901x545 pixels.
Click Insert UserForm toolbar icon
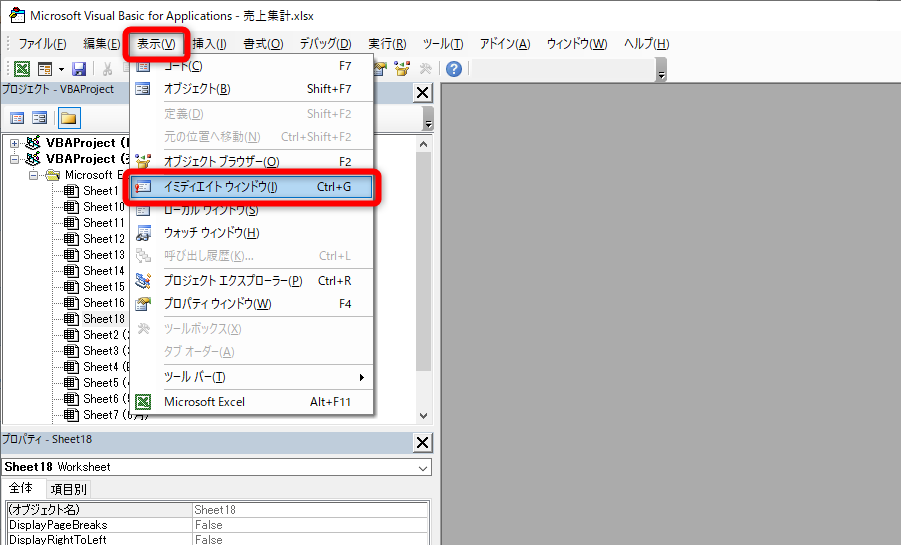[x=44, y=69]
